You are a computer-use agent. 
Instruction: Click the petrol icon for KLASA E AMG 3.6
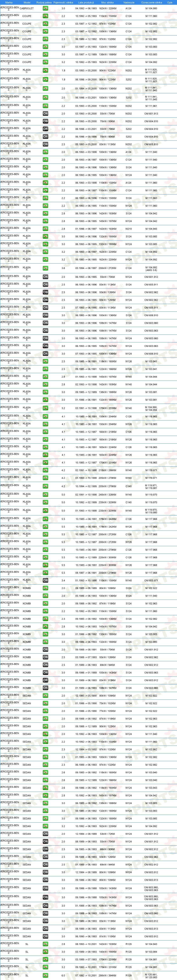tap(45, 268)
